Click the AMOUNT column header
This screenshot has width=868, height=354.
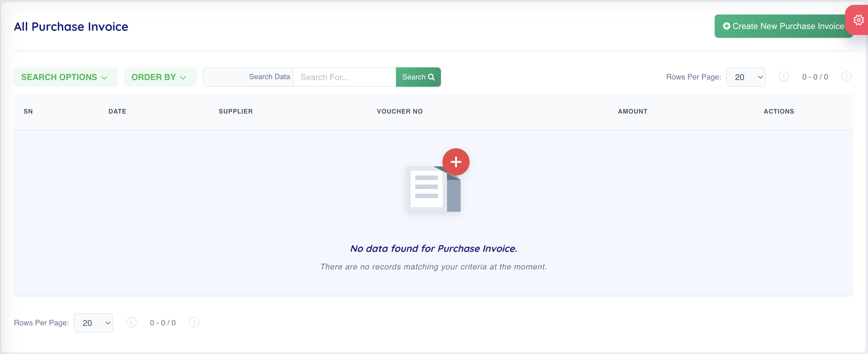point(632,111)
